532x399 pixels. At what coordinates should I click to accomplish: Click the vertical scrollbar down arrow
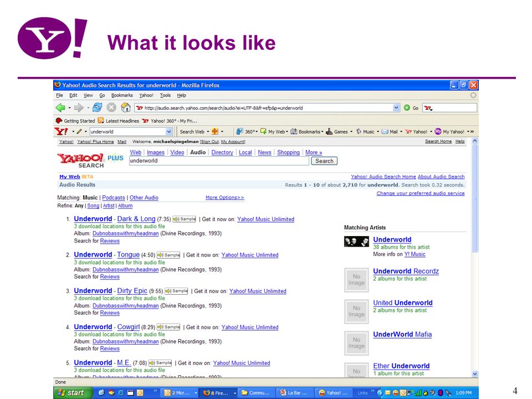click(475, 374)
